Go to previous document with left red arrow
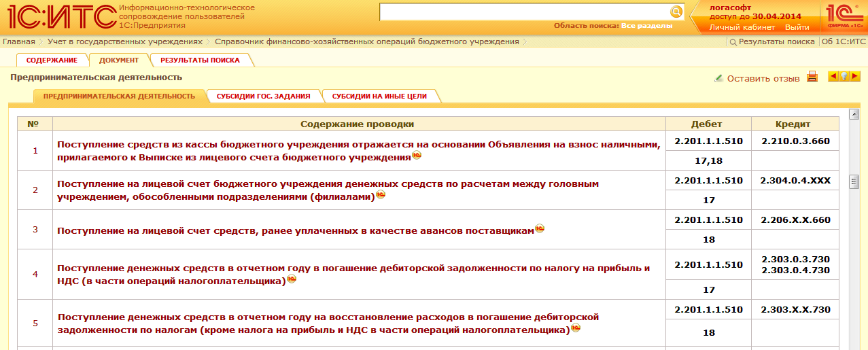The width and height of the screenshot is (868, 350). point(833,77)
